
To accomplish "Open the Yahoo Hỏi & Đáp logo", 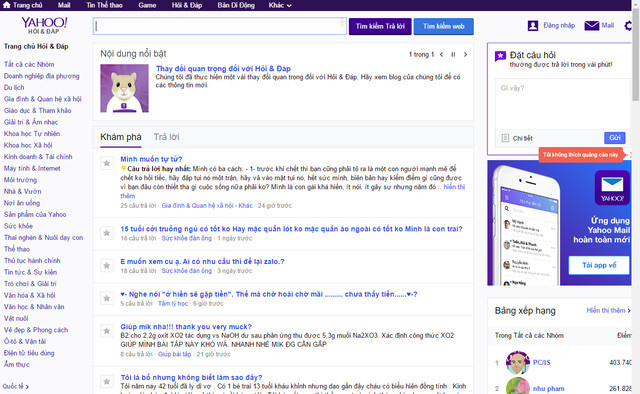I will click(44, 25).
